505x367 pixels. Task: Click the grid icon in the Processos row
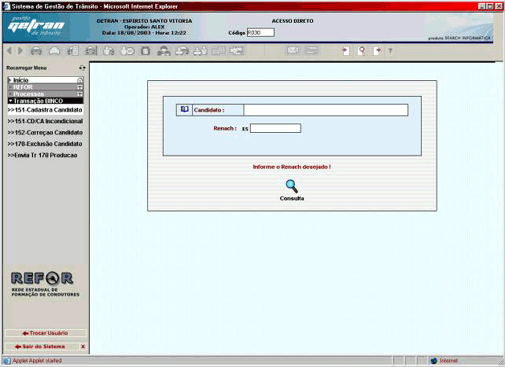coord(80,94)
